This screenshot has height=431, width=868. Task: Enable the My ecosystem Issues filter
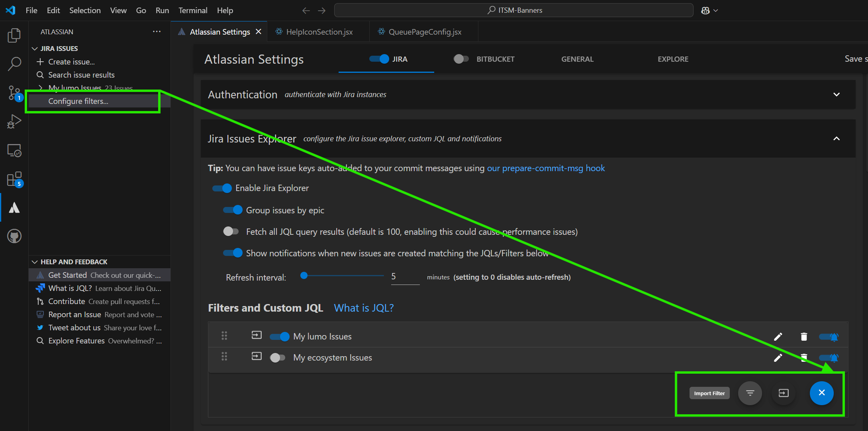pyautogui.click(x=278, y=357)
